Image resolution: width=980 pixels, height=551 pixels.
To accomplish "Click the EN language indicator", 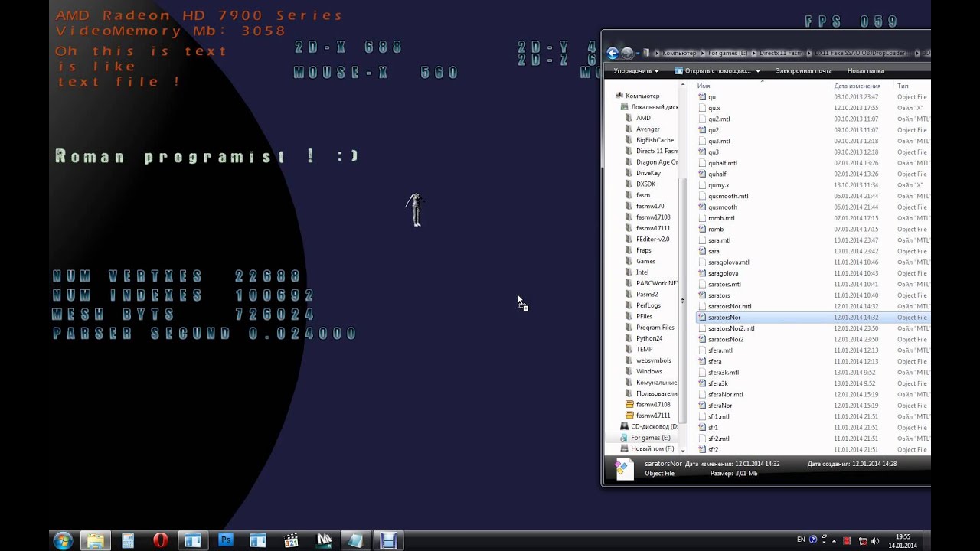I will 801,540.
